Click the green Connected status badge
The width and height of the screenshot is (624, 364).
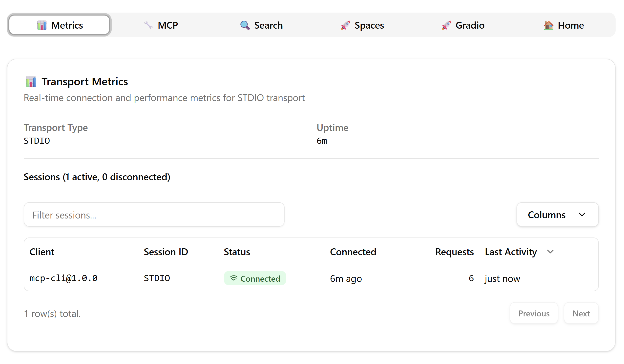[255, 278]
